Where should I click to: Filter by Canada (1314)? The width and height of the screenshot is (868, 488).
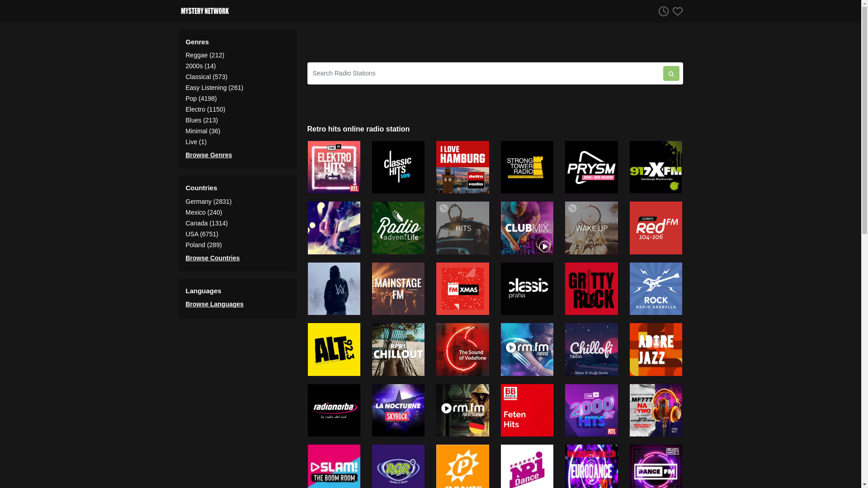[207, 223]
